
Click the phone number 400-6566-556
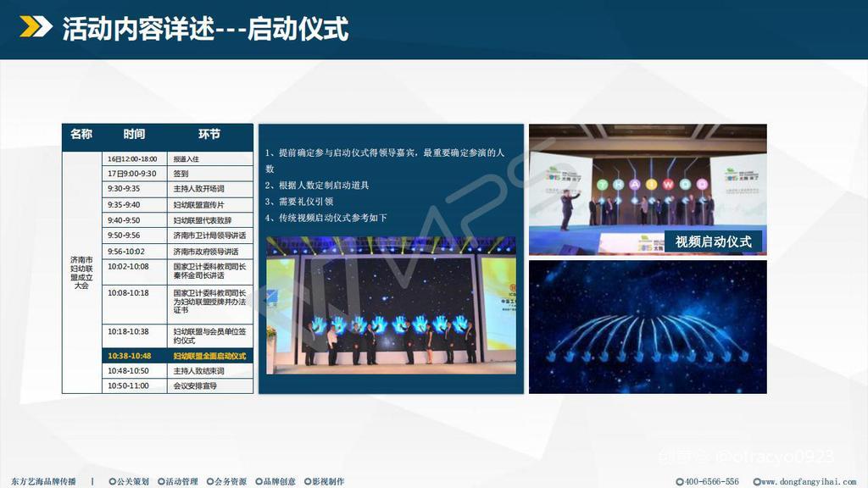(708, 481)
